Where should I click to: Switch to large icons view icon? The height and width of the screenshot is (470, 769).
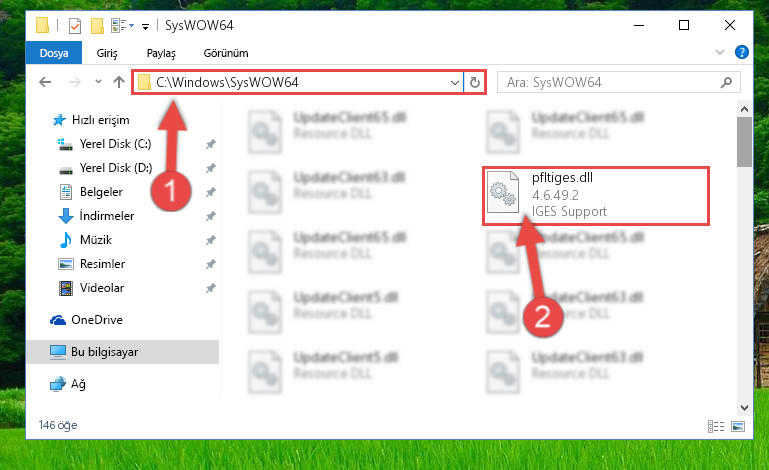[738, 426]
